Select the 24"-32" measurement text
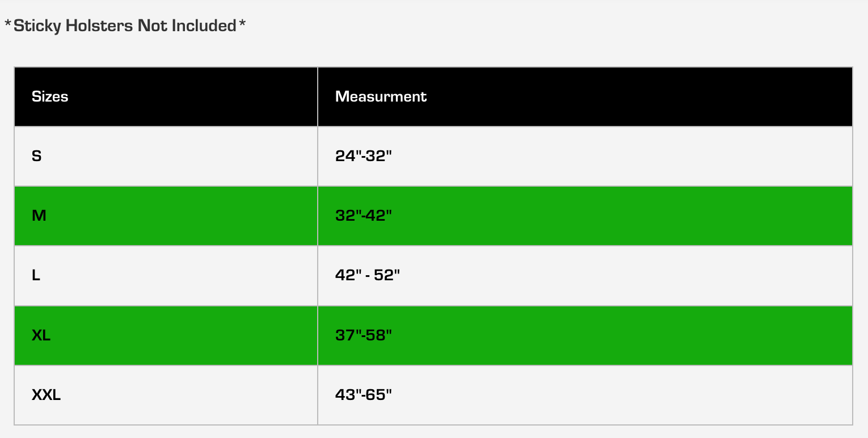The width and height of the screenshot is (868, 438). pos(364,156)
